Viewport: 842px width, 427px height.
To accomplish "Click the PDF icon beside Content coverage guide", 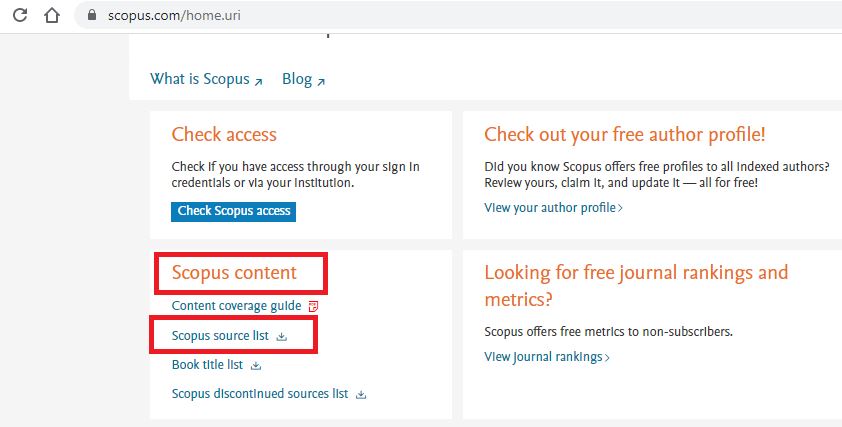I will [313, 306].
